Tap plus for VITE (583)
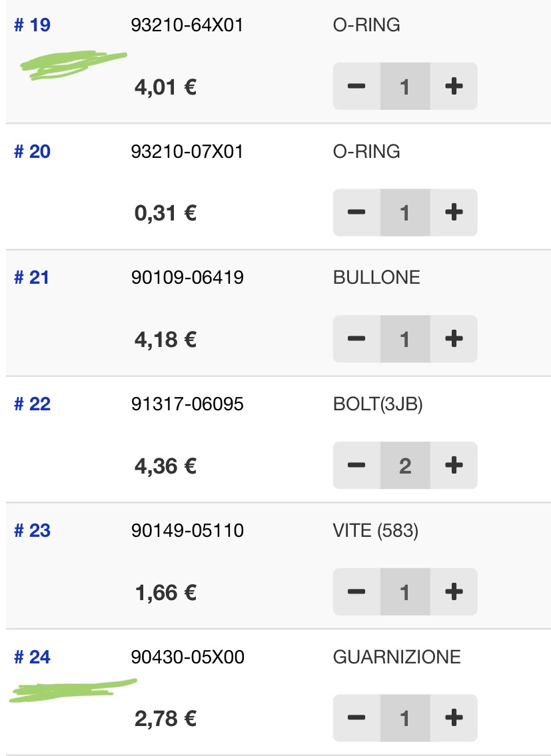 click(x=454, y=591)
